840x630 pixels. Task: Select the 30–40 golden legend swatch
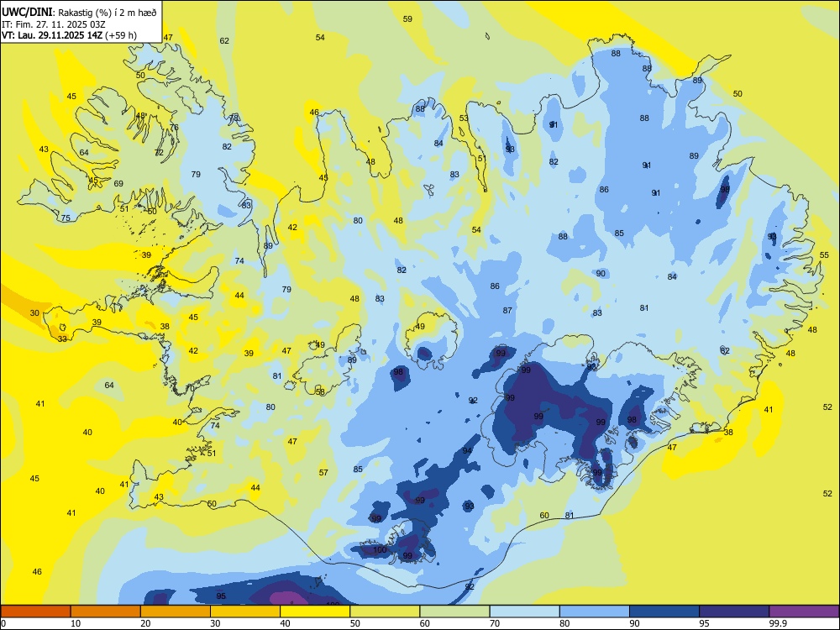pyautogui.click(x=245, y=612)
